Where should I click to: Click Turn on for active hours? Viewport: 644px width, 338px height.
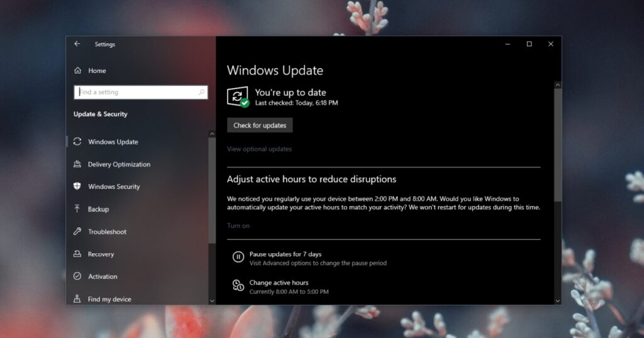(238, 226)
